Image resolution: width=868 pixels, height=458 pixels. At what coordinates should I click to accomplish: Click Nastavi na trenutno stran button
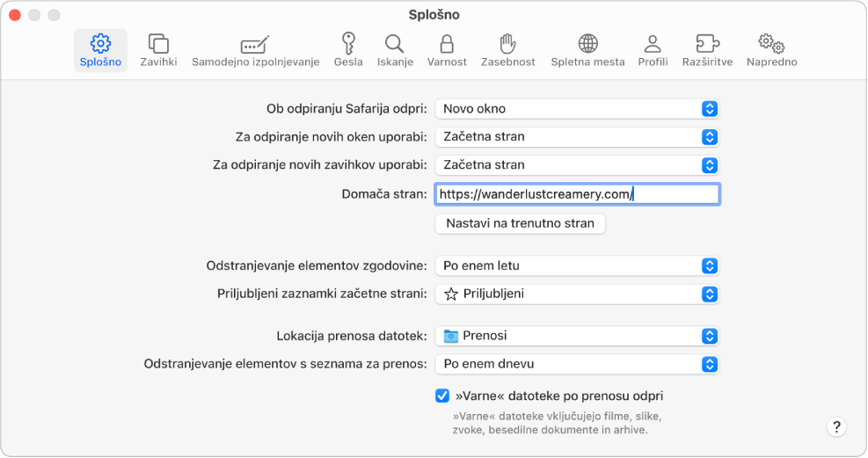tap(520, 223)
